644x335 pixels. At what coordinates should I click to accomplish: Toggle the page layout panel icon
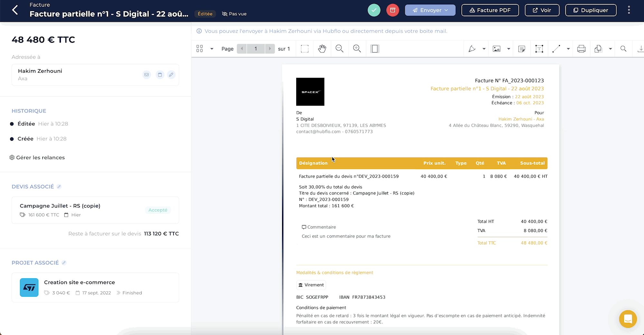[374, 49]
